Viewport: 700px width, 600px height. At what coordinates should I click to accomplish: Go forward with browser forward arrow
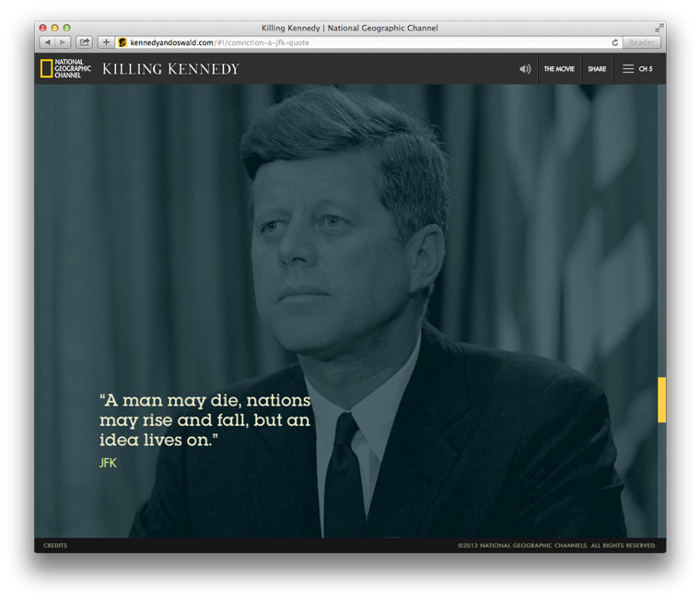(x=63, y=42)
